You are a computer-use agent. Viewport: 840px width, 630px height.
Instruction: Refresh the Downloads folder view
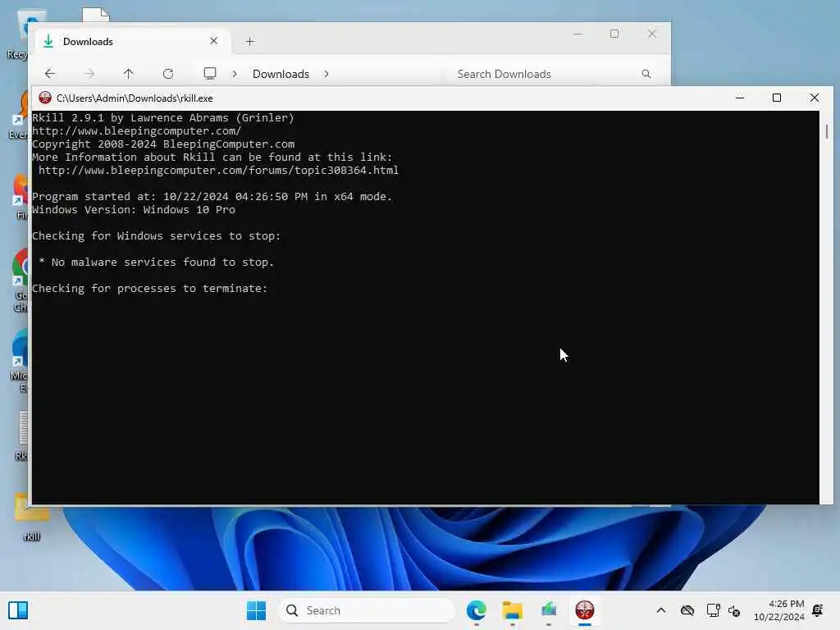point(168,74)
